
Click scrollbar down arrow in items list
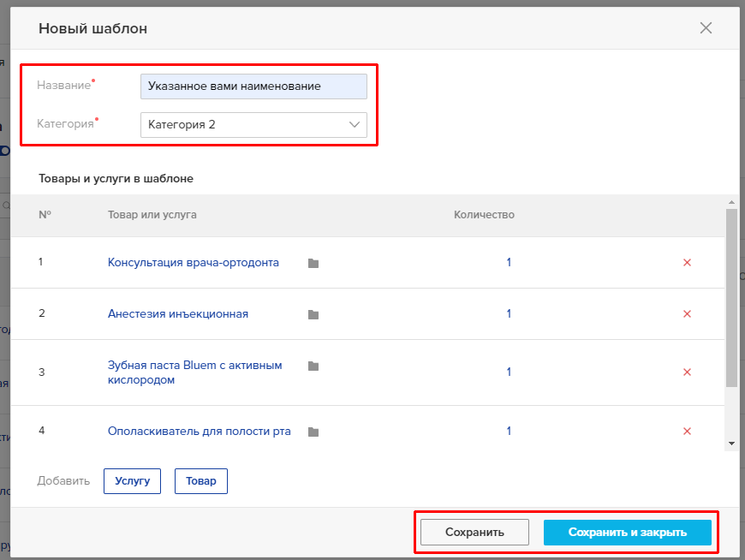[730, 444]
